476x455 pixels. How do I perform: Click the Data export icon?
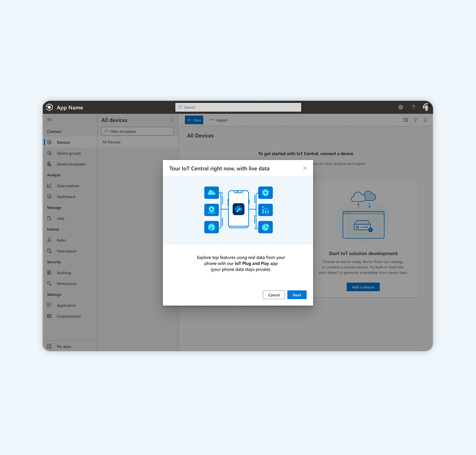point(50,251)
